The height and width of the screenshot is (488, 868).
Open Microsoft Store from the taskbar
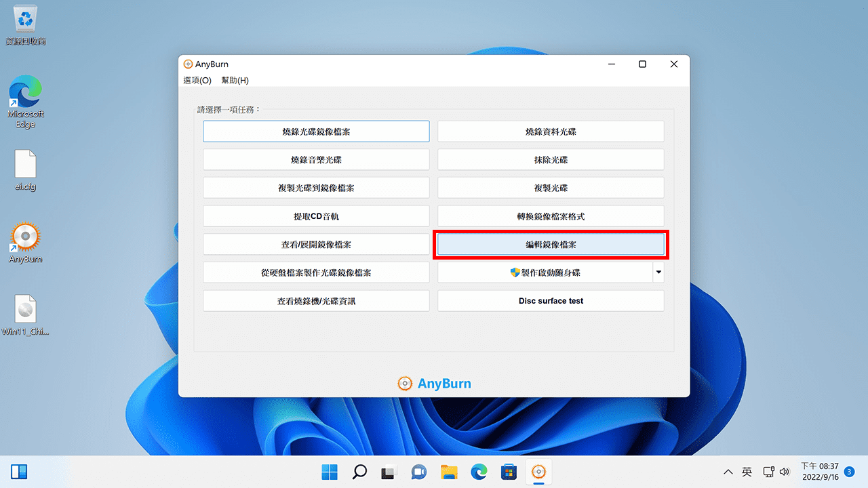click(509, 472)
